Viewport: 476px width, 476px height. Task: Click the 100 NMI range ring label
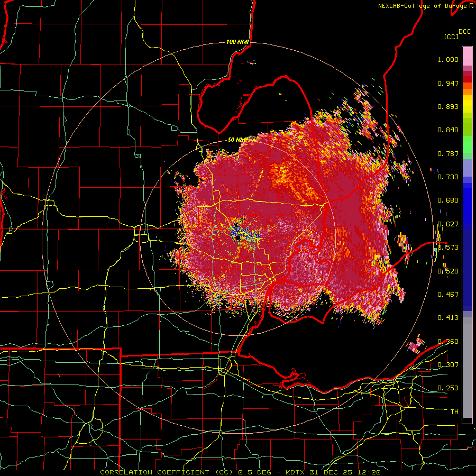[x=237, y=42]
